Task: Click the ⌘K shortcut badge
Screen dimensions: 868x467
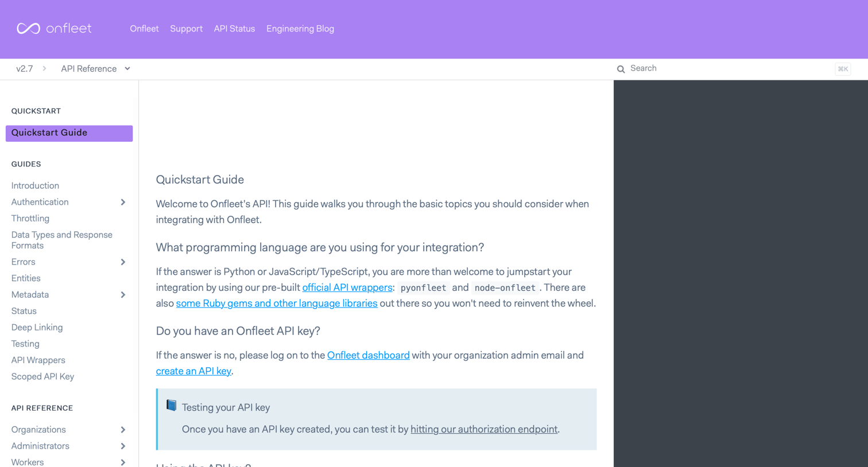Action: [x=843, y=69]
